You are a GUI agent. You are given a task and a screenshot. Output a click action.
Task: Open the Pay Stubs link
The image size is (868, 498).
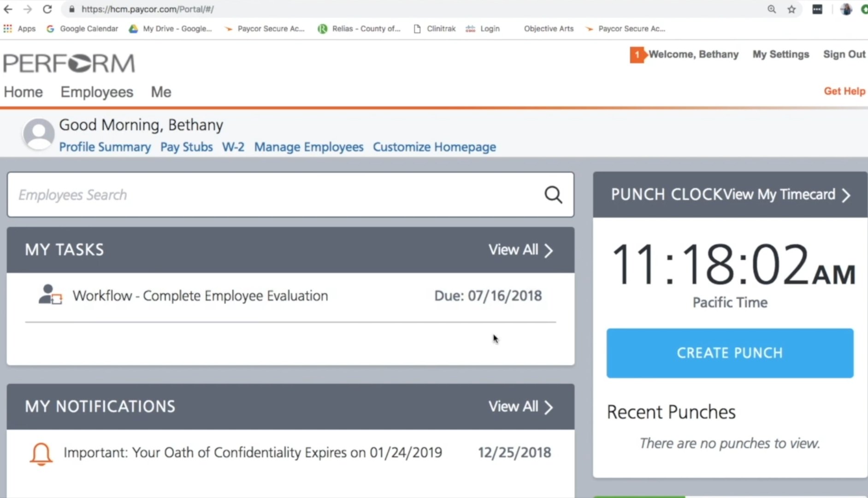[x=186, y=147]
